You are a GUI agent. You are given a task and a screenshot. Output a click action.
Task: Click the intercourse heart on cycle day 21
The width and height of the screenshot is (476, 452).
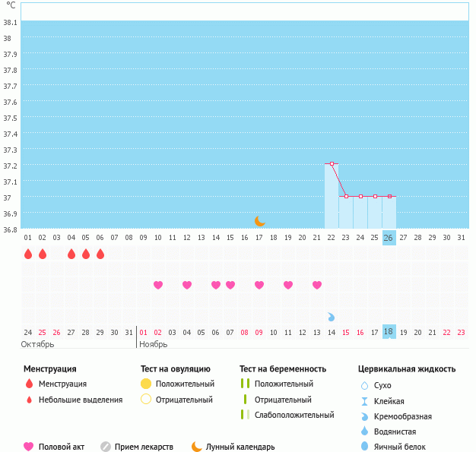[317, 285]
